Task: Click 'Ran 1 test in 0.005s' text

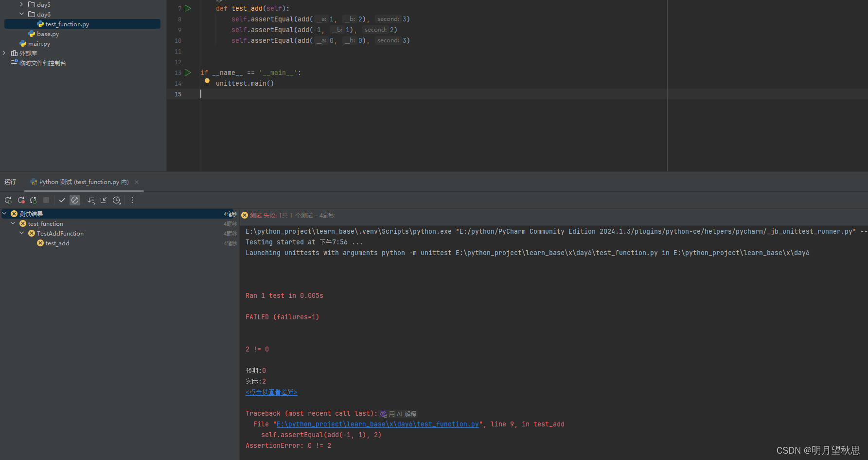Action: 284,296
